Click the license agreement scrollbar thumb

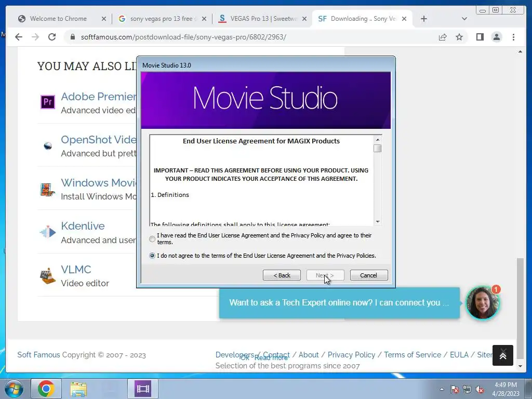pyautogui.click(x=378, y=148)
